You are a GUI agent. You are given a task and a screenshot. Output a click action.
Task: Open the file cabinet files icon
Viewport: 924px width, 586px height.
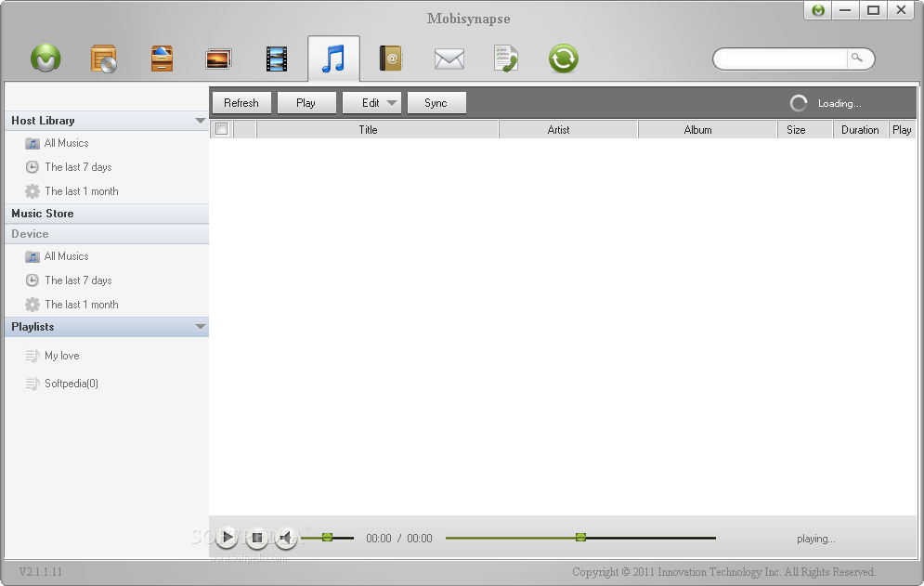162,59
